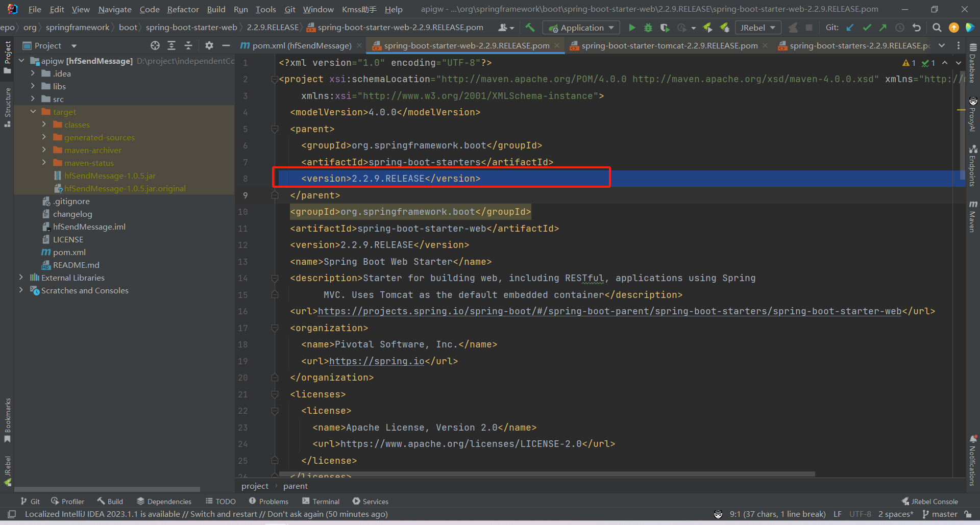Screen dimensions: 980x525
Task: Click the master branch widget
Action: click(940, 514)
